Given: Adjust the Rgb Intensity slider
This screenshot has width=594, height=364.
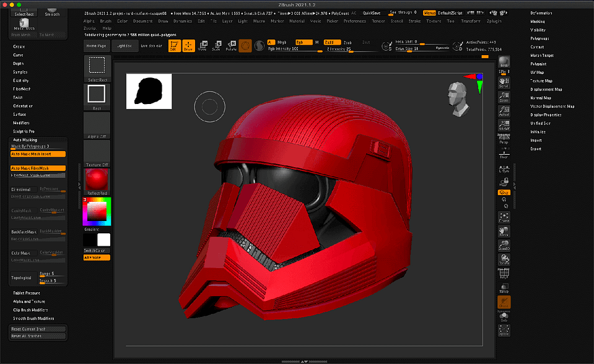Looking at the screenshot, I should point(295,49).
